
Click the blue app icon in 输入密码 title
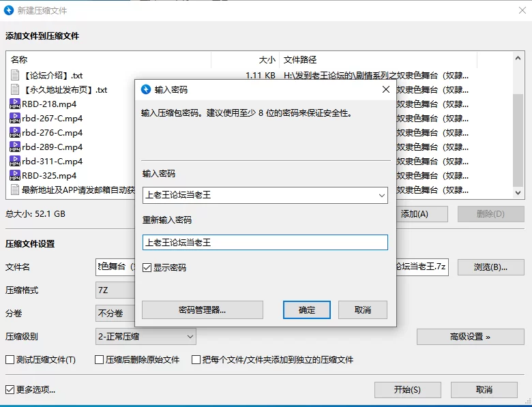click(x=146, y=89)
